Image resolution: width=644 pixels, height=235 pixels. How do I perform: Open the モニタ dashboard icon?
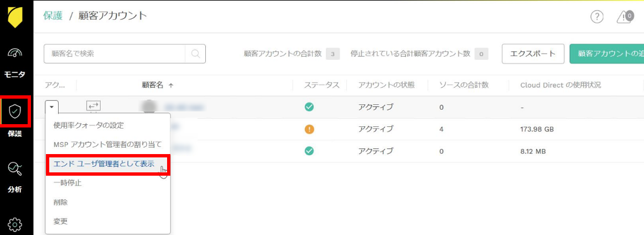pos(15,53)
